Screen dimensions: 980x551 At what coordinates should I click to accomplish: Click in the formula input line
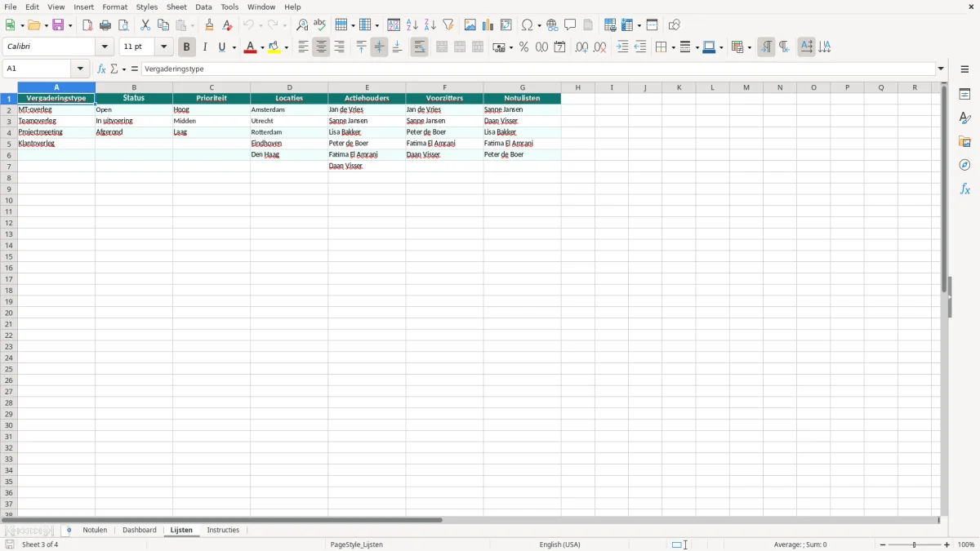[x=538, y=69]
